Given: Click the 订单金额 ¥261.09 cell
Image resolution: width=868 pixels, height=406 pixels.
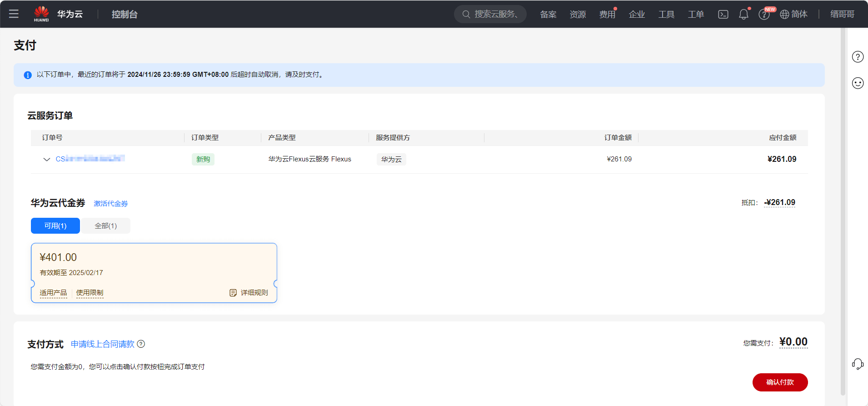Looking at the screenshot, I should (619, 159).
